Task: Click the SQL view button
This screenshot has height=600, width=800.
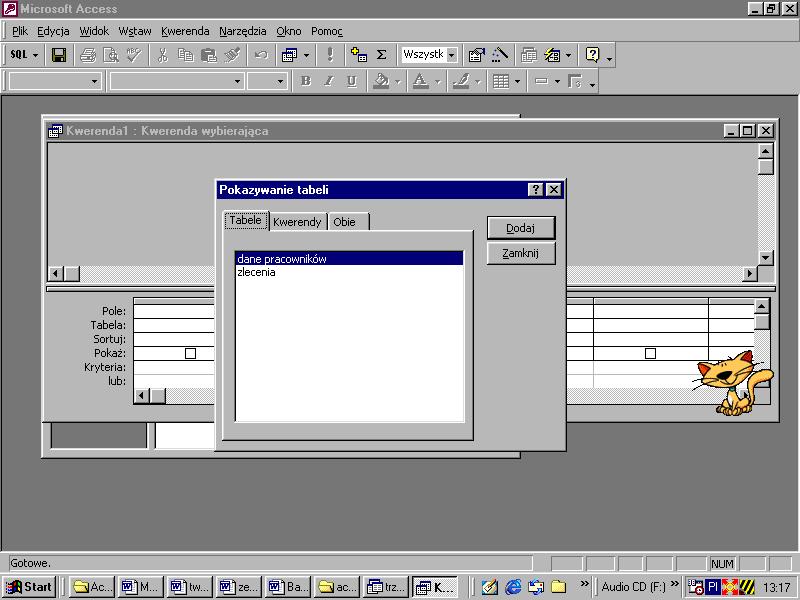Action: pyautogui.click(x=19, y=55)
